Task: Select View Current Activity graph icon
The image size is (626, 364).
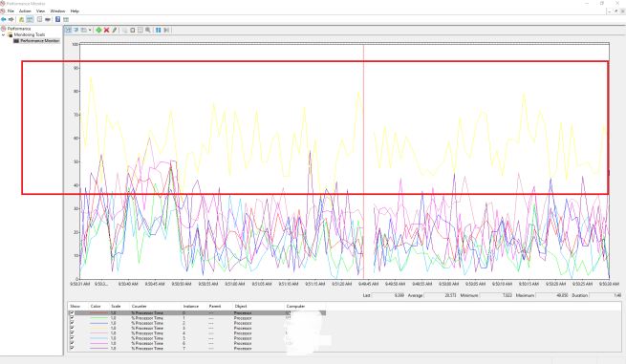Action: coord(68,30)
